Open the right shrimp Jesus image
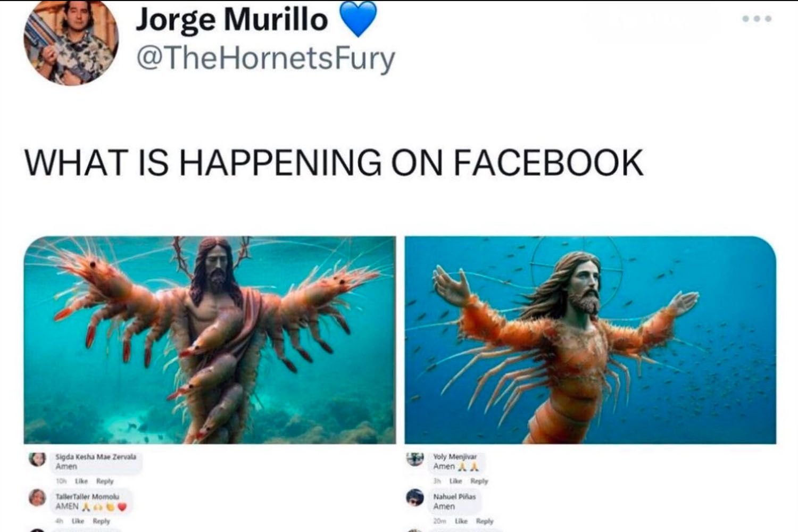The image size is (798, 532). point(591,340)
